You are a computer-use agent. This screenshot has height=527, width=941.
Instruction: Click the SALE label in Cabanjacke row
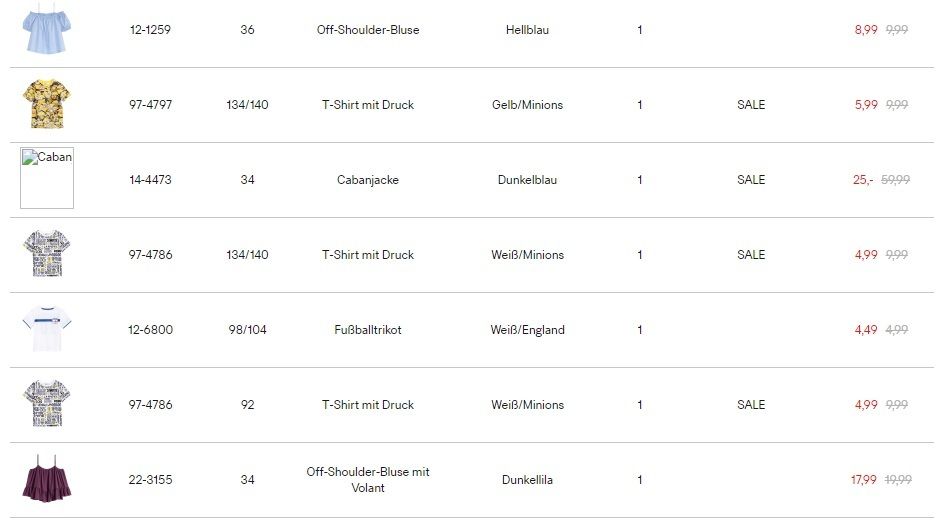(751, 179)
